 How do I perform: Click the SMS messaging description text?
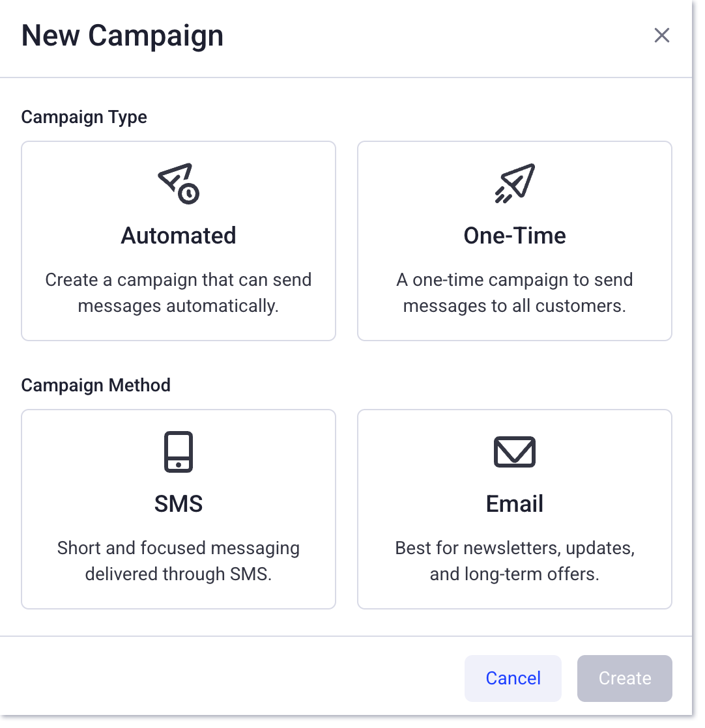click(x=178, y=561)
